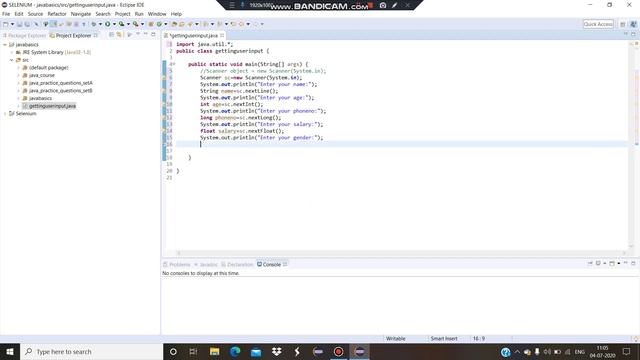Open the Refactor menu
Image resolution: width=640 pixels, height=360 pixels.
tap(57, 14)
